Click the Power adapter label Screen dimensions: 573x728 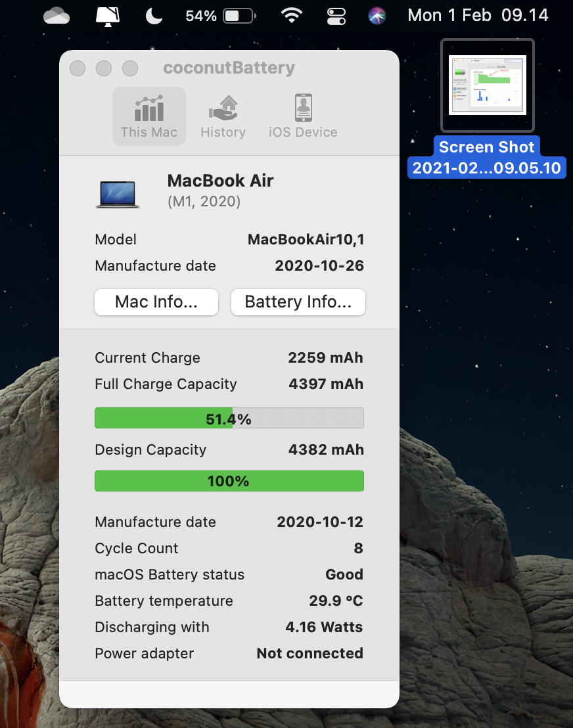(x=145, y=654)
